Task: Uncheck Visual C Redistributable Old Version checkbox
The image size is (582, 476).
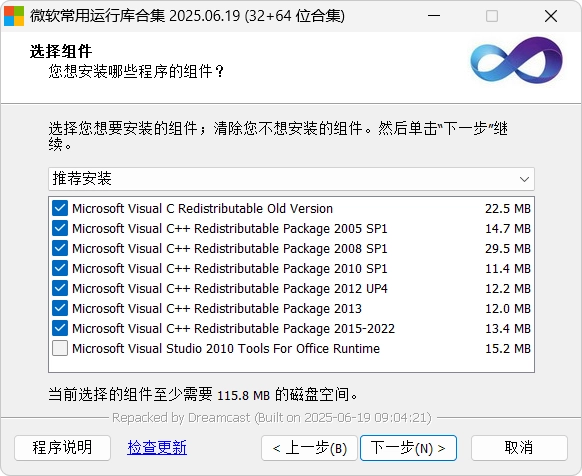Action: tap(60, 208)
